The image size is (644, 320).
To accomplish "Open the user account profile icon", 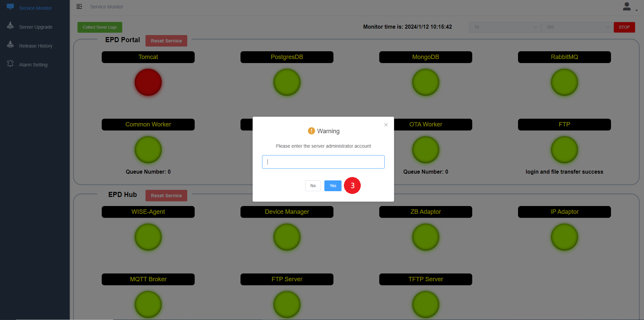I will point(626,7).
